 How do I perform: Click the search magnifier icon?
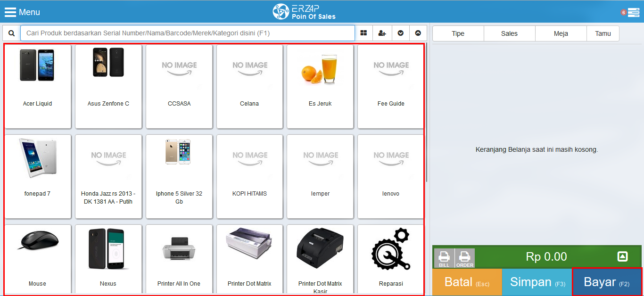[12, 33]
